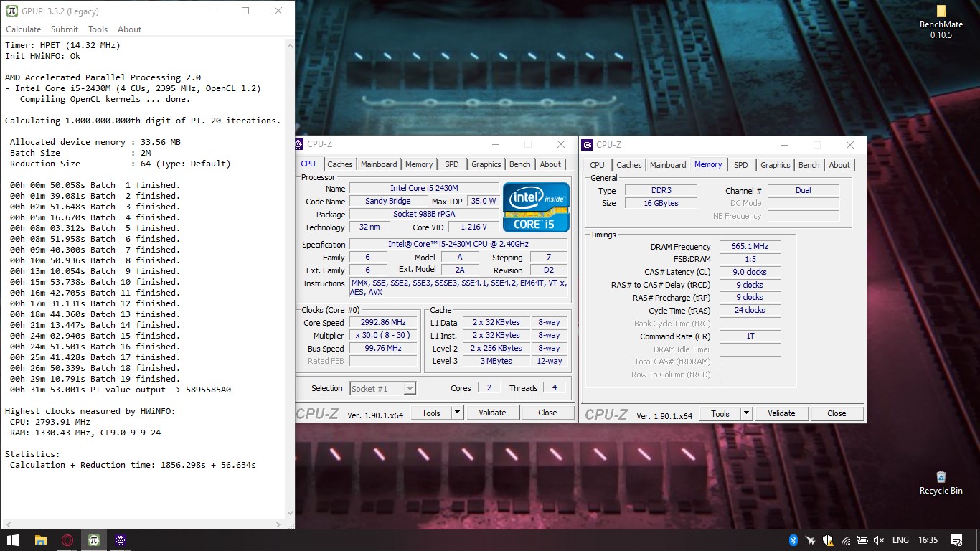Click the GPUPI pi icon in title bar
980x551 pixels.
[11, 11]
